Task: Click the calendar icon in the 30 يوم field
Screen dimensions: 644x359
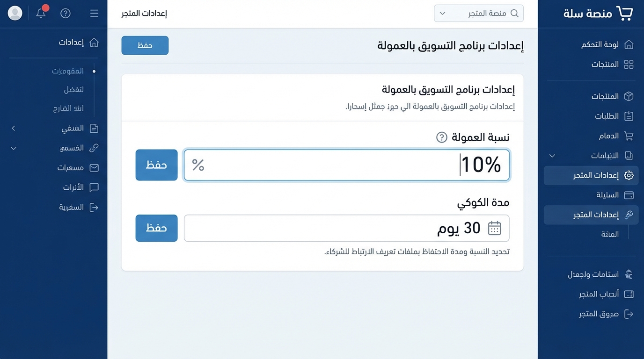Action: tap(494, 228)
